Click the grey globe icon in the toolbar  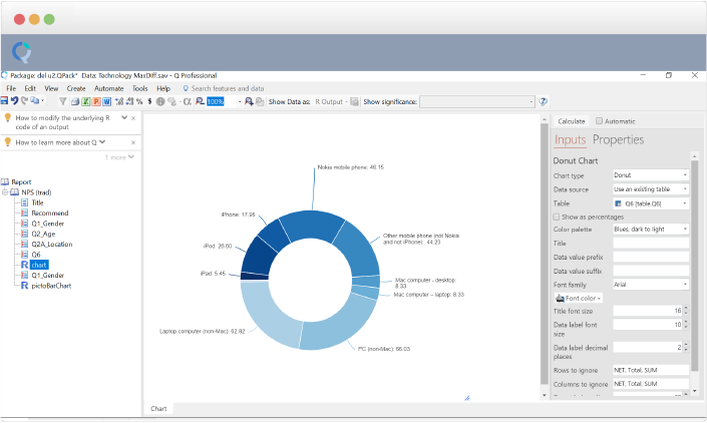[x=161, y=101]
